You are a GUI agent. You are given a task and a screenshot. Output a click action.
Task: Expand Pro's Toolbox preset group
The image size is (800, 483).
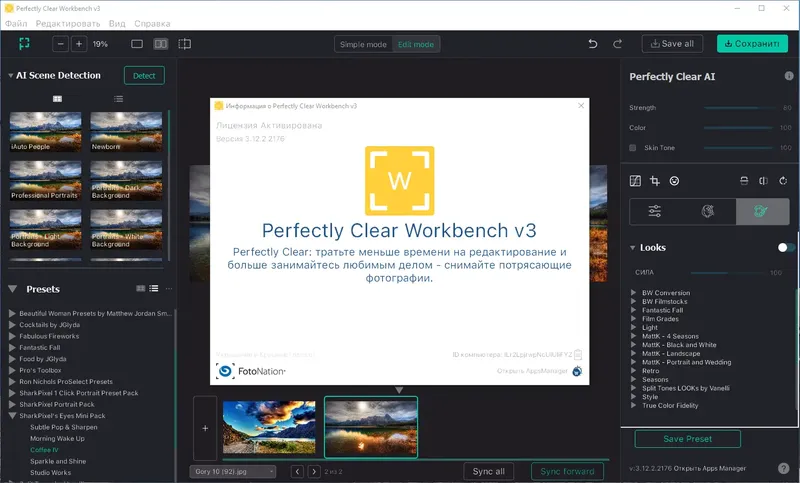click(12, 370)
